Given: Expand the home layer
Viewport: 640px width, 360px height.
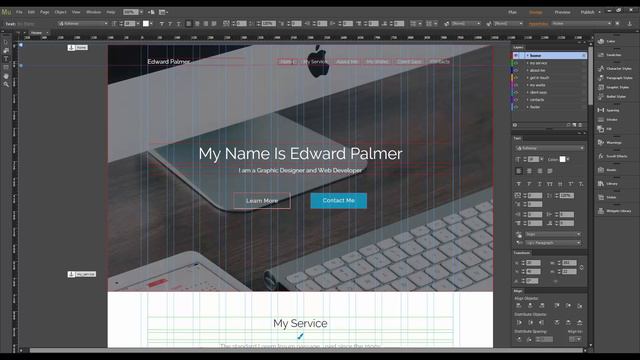Looking at the screenshot, I should click(x=527, y=56).
